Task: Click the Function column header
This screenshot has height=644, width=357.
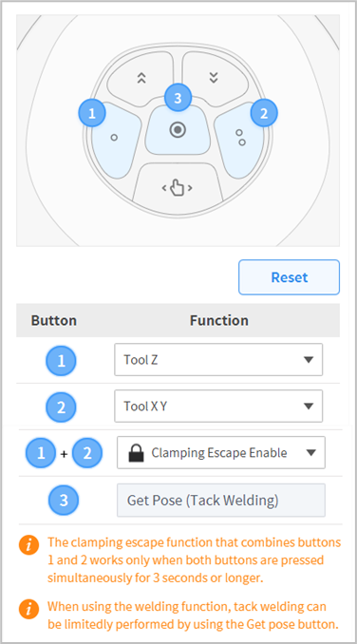Action: 219,320
